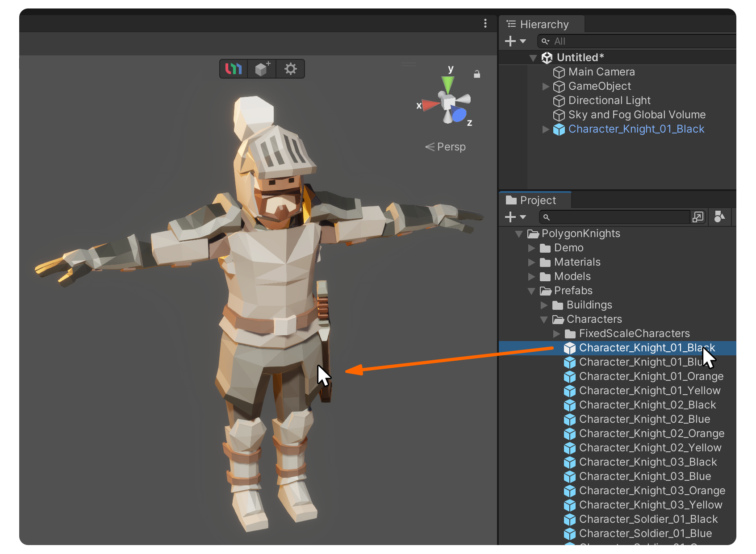Select Main Camera in Hierarchy

coord(601,72)
